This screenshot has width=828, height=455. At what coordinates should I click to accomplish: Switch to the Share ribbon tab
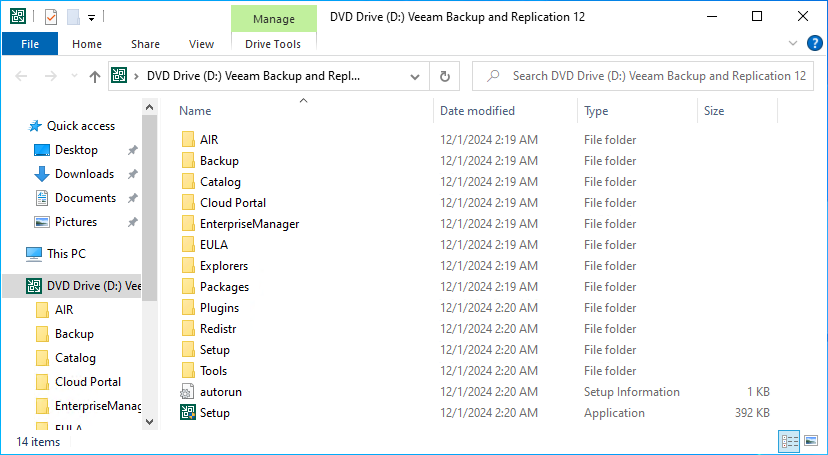pyautogui.click(x=145, y=44)
